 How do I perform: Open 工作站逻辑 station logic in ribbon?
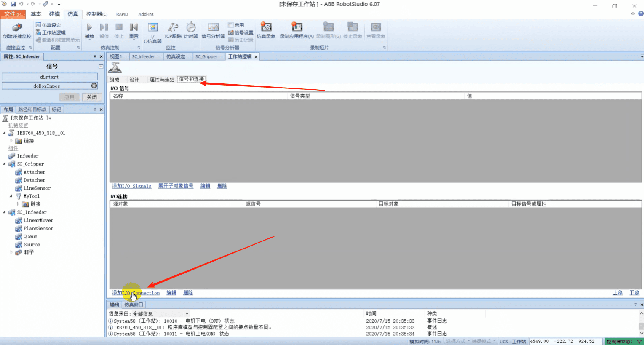click(x=51, y=32)
